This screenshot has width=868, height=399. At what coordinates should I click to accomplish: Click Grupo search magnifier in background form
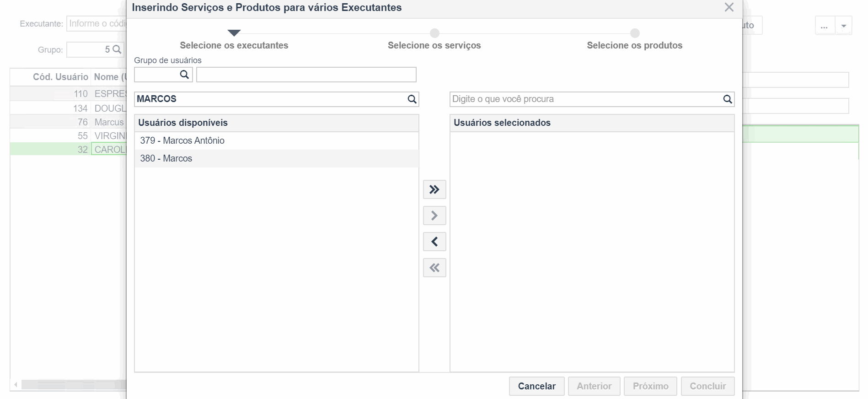pyautogui.click(x=117, y=49)
